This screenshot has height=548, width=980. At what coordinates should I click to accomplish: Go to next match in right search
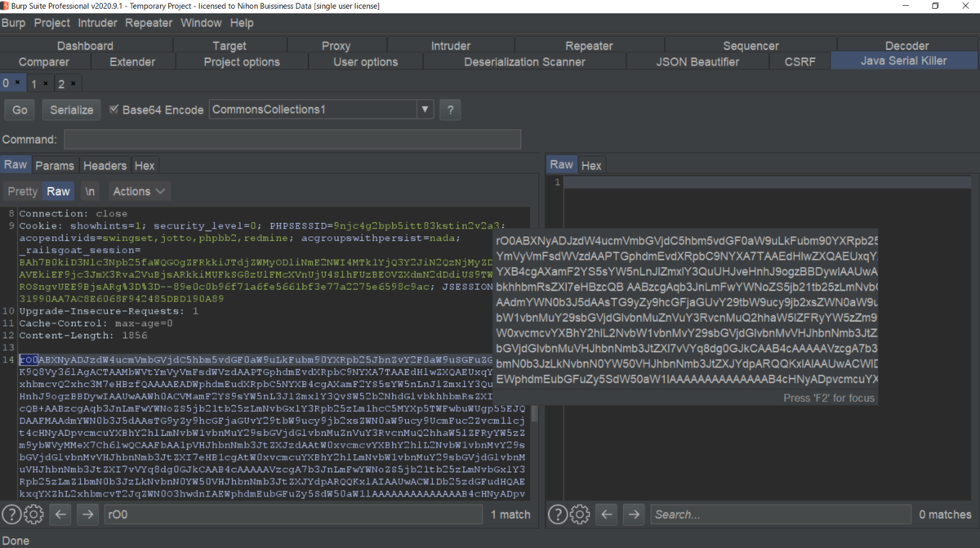(x=634, y=515)
